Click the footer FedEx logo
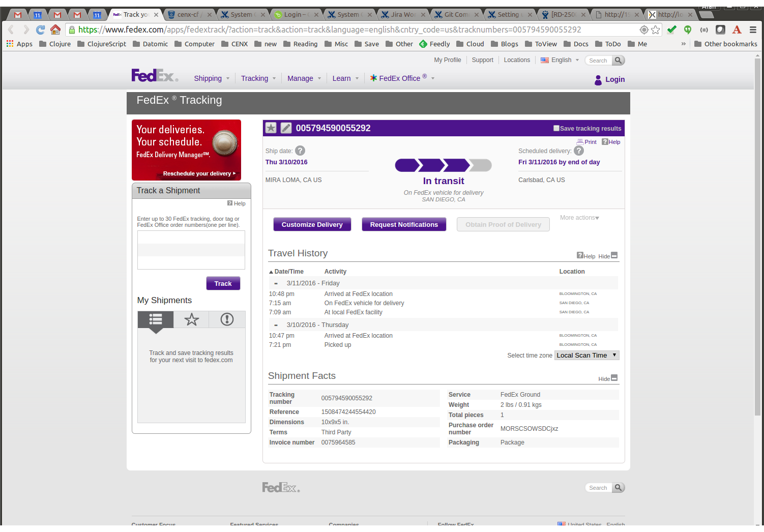This screenshot has width=764, height=532. [x=281, y=488]
